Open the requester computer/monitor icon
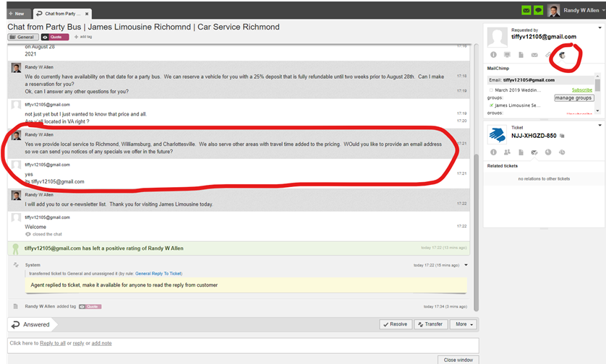The height and width of the screenshot is (364, 606). [507, 55]
